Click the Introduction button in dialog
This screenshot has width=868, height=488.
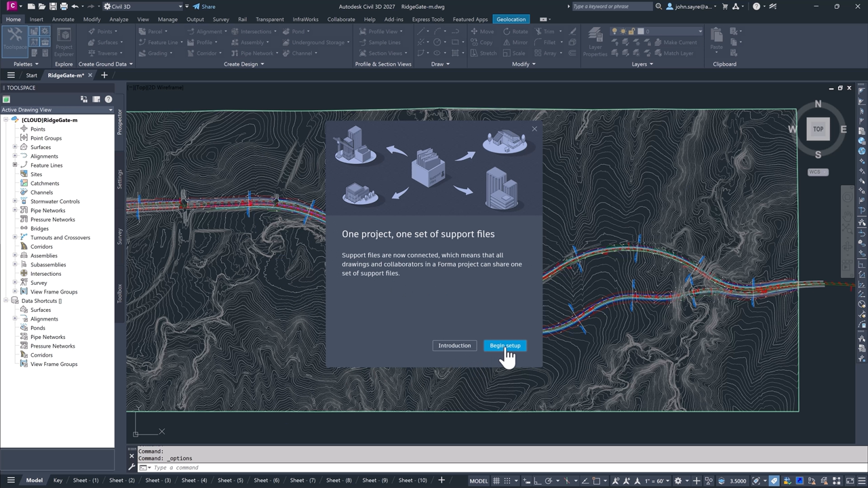pyautogui.click(x=454, y=346)
